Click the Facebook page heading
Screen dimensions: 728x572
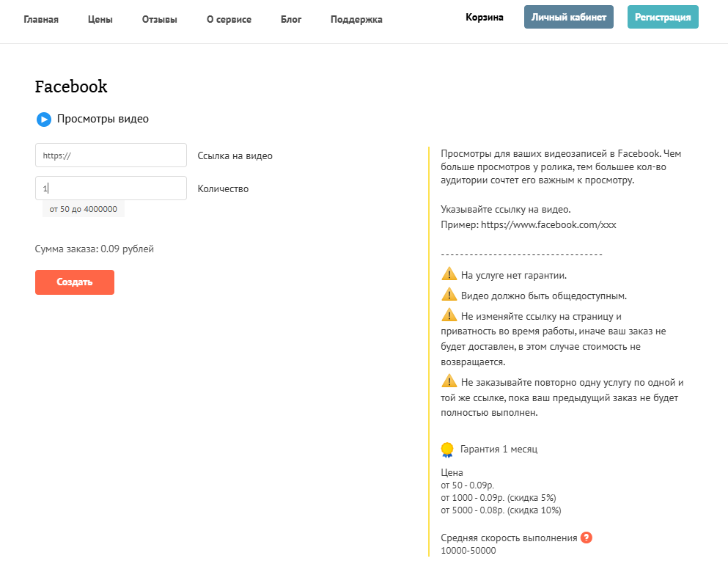pyautogui.click(x=71, y=87)
